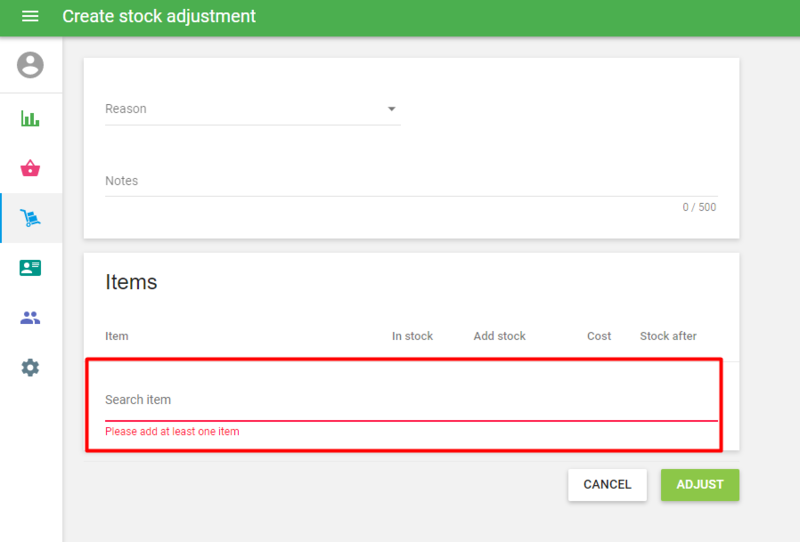
Task: Click the user account avatar icon
Action: pyautogui.click(x=30, y=66)
